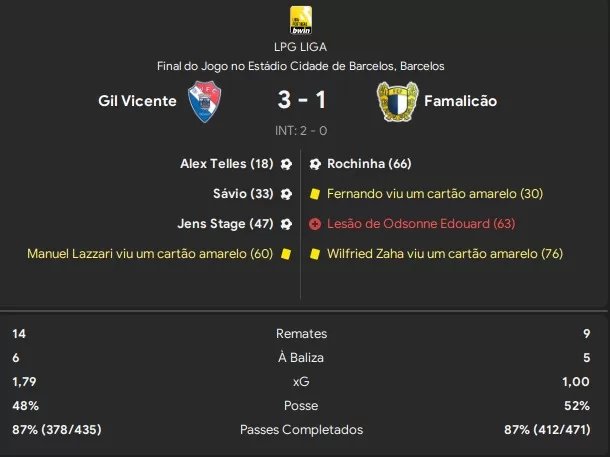Click the goal ball icon beside Jens Stage
This screenshot has height=457, width=610.
286,224
